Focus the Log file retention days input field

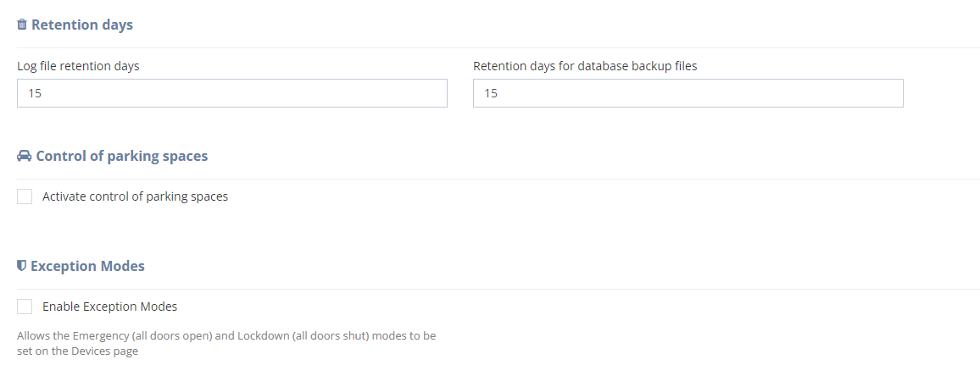point(232,93)
